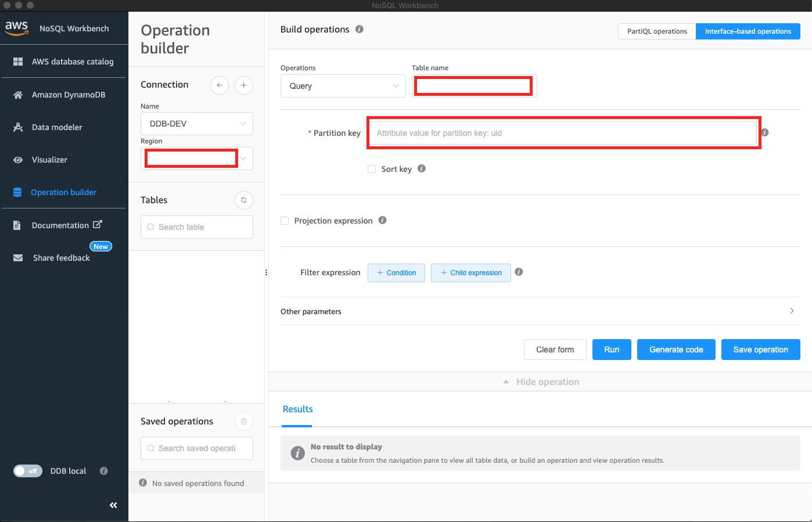Click panel resize handle dots
This screenshot has width=812, height=522.
pyautogui.click(x=266, y=272)
